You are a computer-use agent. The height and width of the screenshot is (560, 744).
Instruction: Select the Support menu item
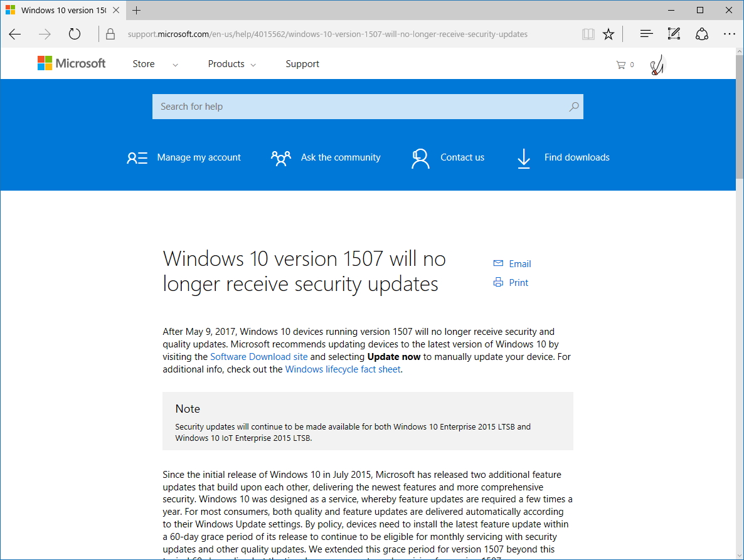[302, 63]
